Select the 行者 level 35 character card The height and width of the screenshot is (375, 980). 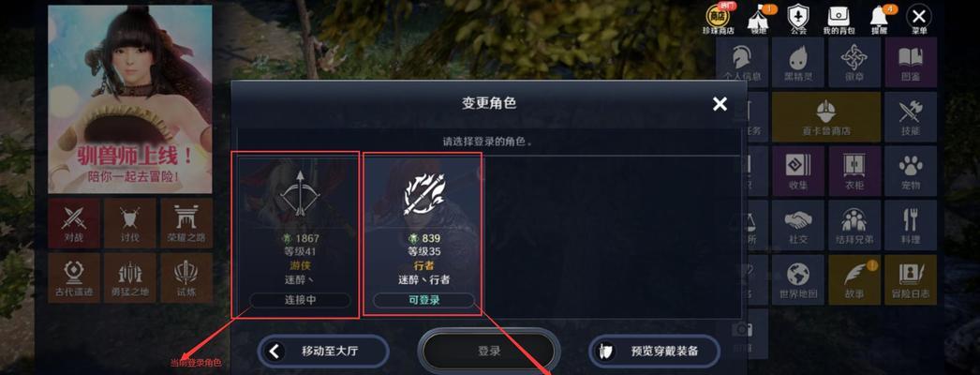[x=423, y=233]
